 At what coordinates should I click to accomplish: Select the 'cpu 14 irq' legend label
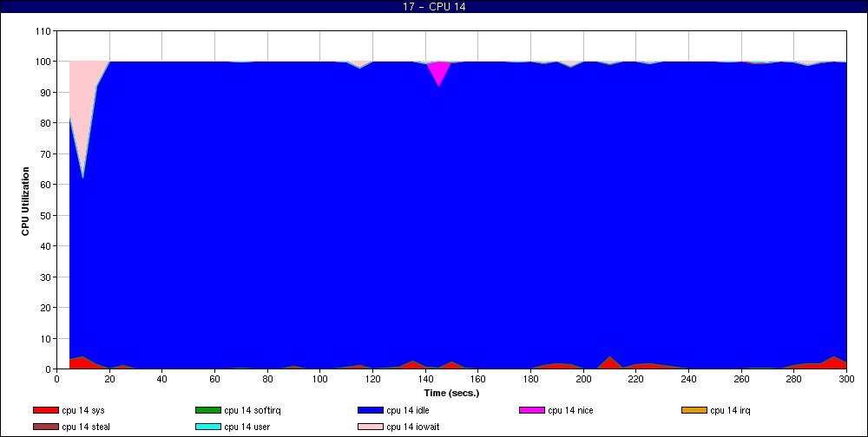point(730,410)
